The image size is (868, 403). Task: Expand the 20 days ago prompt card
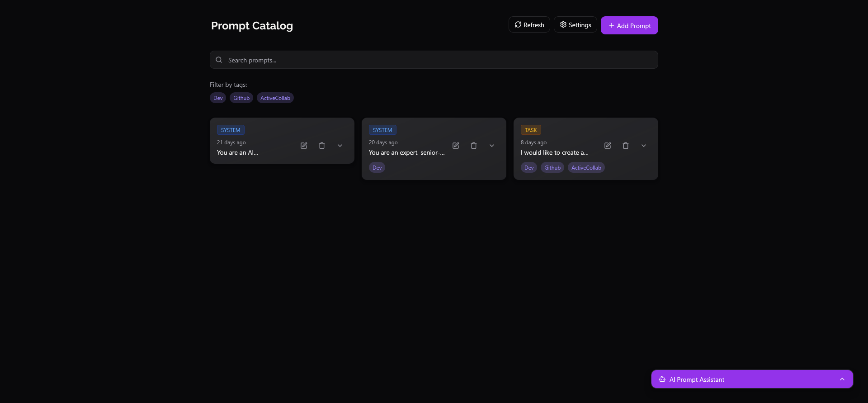tap(492, 146)
